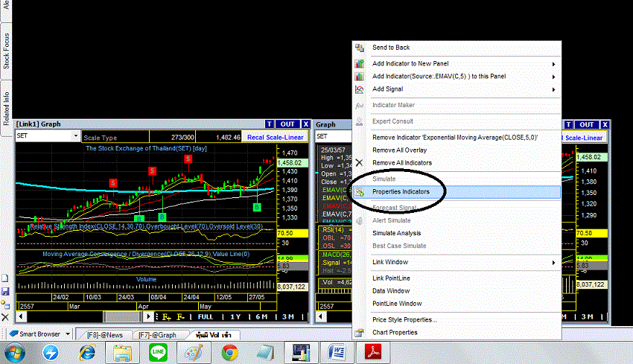Open Google Chrome from the taskbar
The width and height of the screenshot is (633, 364).
click(x=229, y=353)
